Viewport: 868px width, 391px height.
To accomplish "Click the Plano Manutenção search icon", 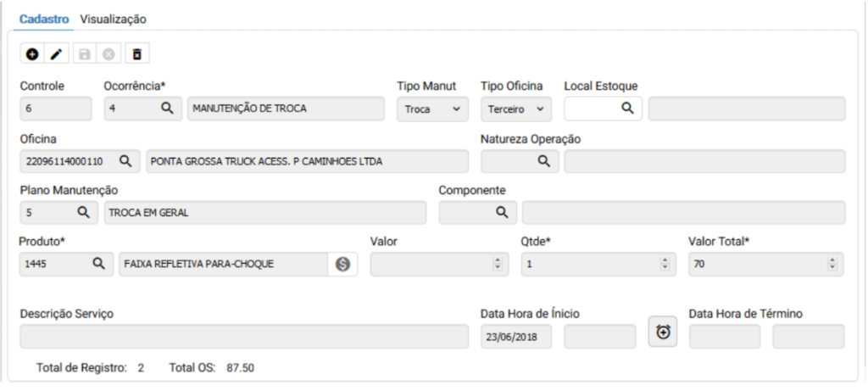I will point(83,212).
